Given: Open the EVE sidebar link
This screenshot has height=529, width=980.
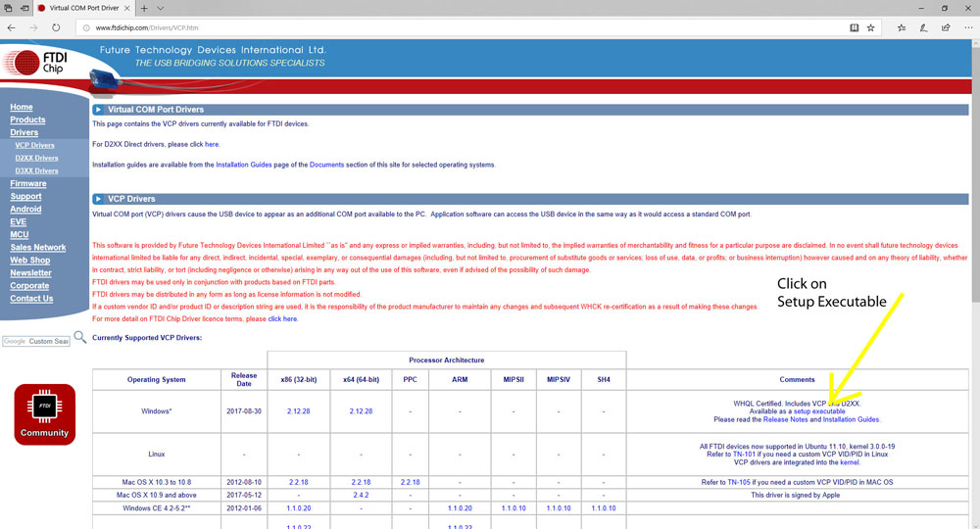Looking at the screenshot, I should tap(18, 221).
